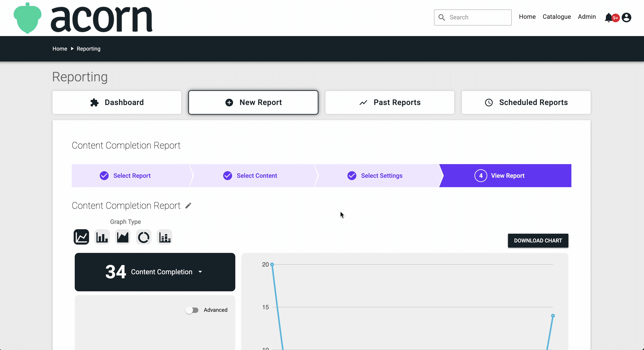Image resolution: width=644 pixels, height=350 pixels.
Task: Open Catalogue in top navigation
Action: coord(557,17)
